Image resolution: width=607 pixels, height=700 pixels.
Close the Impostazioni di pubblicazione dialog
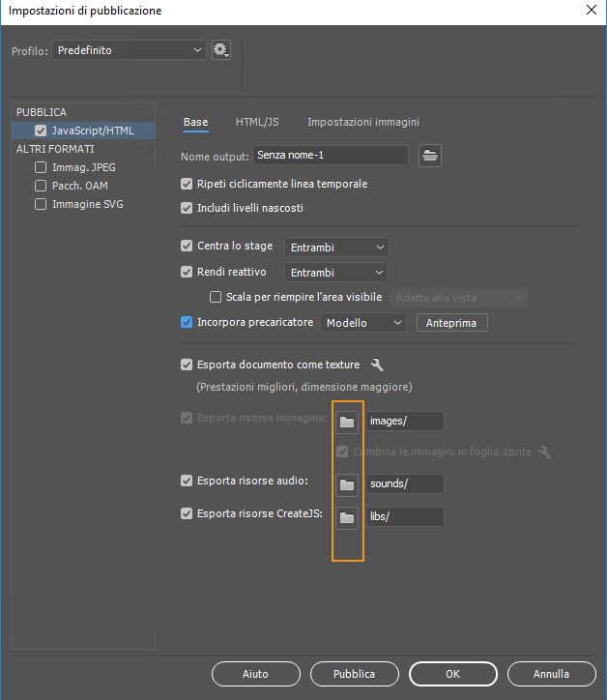[591, 11]
